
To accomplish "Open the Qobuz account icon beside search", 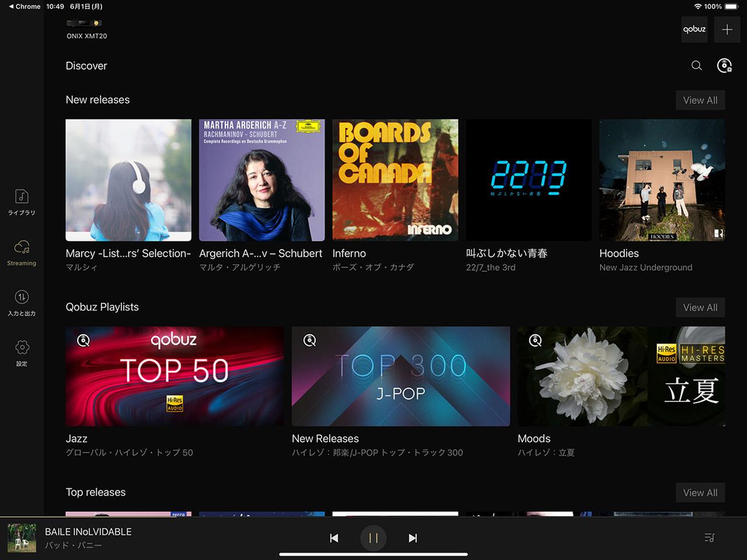I will point(724,65).
